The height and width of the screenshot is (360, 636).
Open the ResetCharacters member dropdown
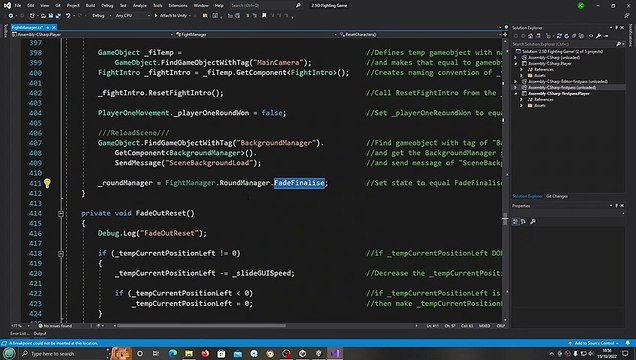pos(420,34)
